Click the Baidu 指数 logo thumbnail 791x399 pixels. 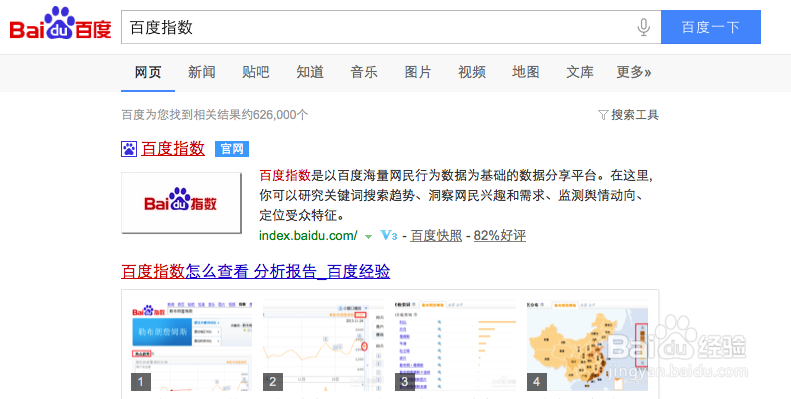(x=181, y=203)
